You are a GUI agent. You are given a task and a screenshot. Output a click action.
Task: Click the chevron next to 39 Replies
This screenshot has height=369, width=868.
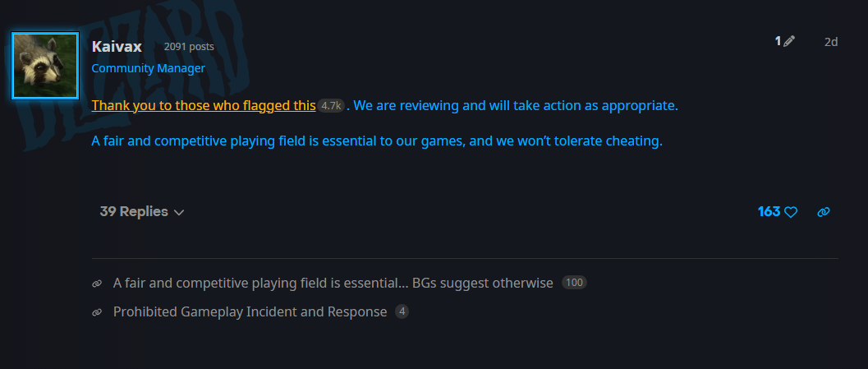(x=179, y=212)
